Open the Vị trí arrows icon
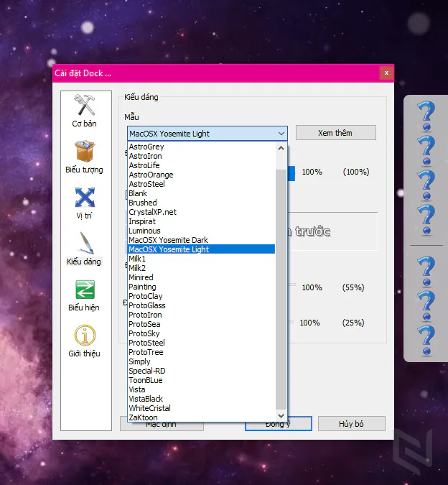The width and height of the screenshot is (448, 485). click(x=85, y=198)
